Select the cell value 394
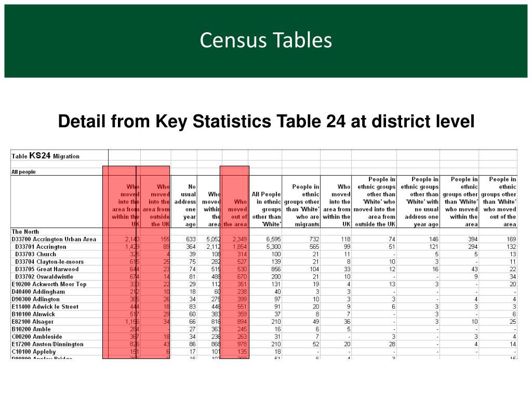532x399 pixels. [473, 239]
